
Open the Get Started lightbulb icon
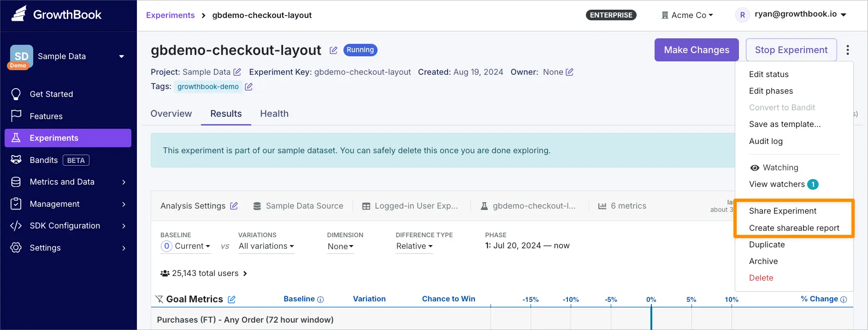[16, 94]
